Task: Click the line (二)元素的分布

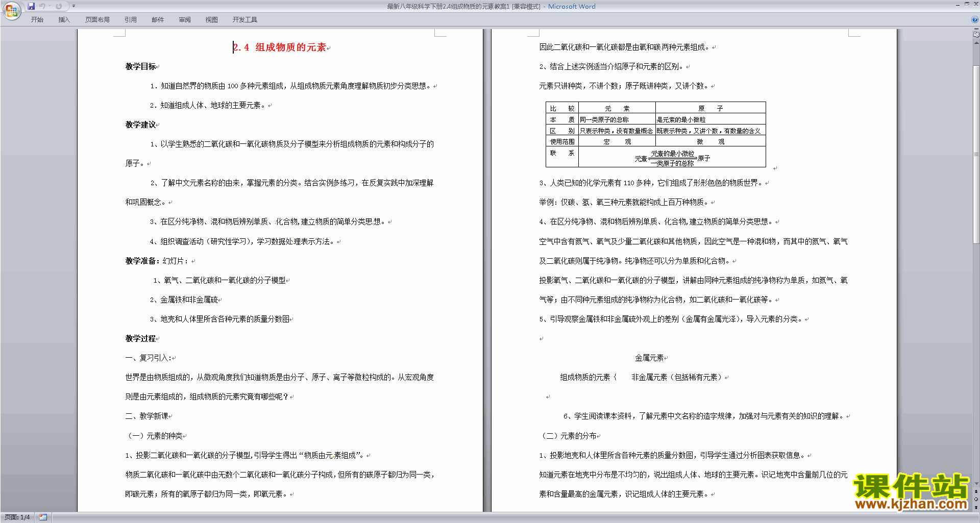Action: point(568,436)
